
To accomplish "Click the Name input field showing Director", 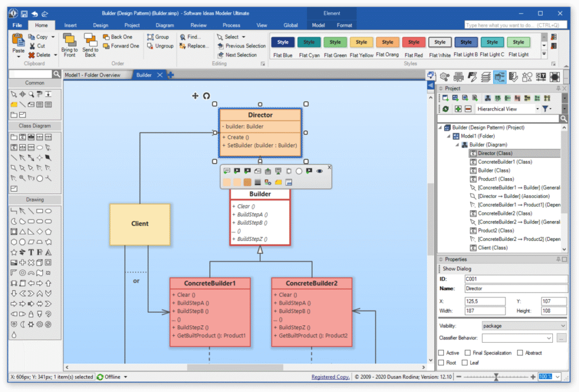I will coord(516,289).
